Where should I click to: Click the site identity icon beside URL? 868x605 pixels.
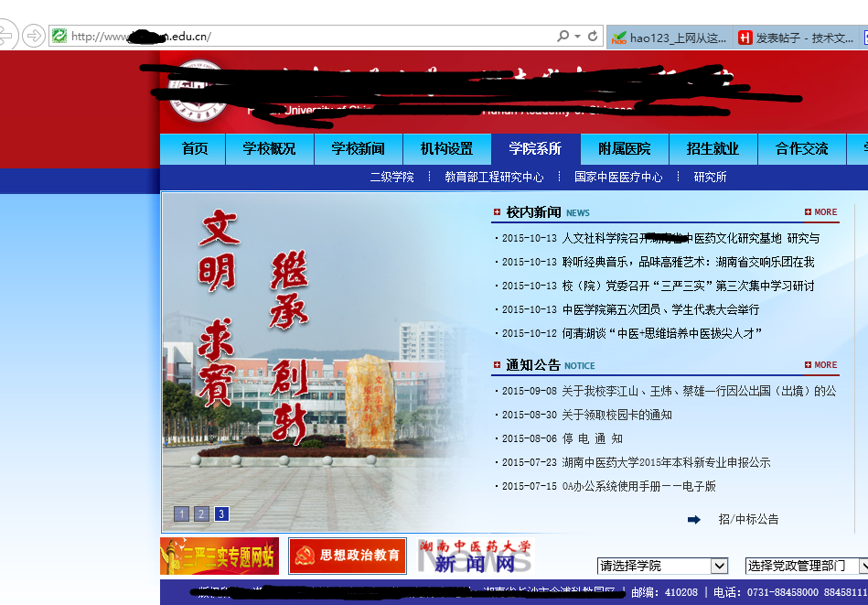point(59,36)
